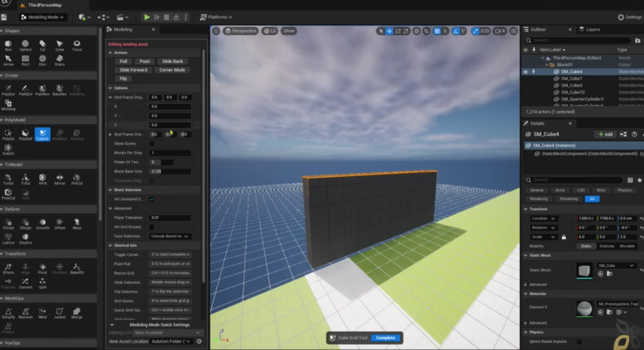This screenshot has width=644, height=350.
Task: Click the Add component button
Action: coord(606,134)
